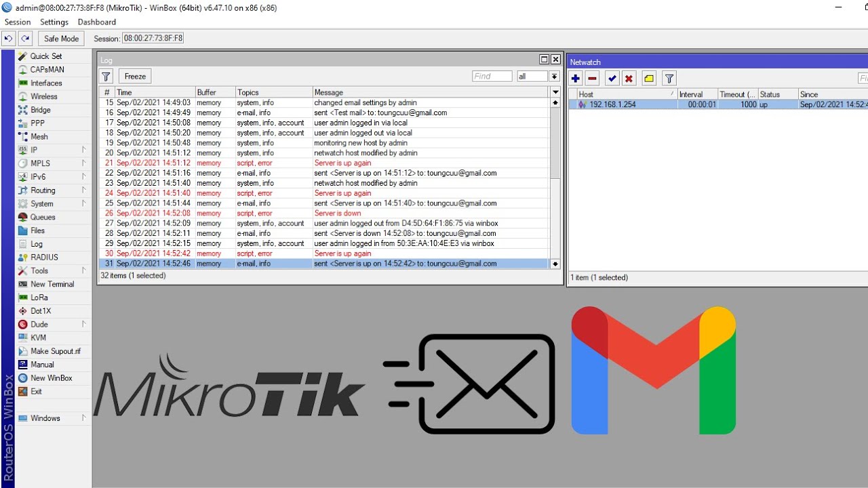Select log row 19 monitoring new host

(324, 143)
